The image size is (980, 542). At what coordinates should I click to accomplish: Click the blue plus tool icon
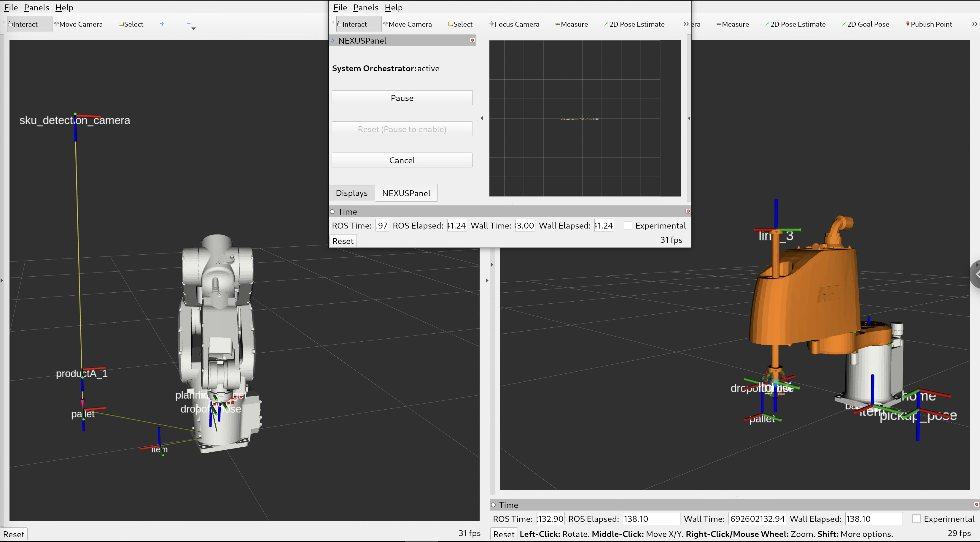coord(163,24)
